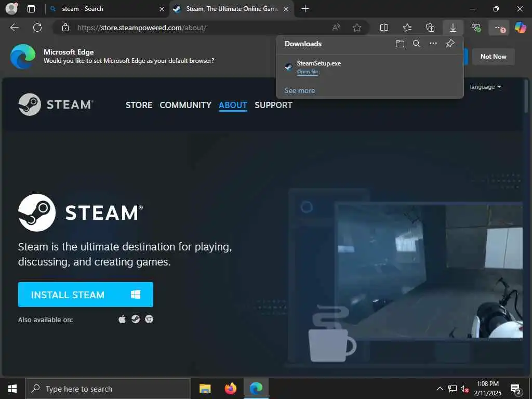
Task: Click the INSTALL STEAM button
Action: pyautogui.click(x=86, y=295)
